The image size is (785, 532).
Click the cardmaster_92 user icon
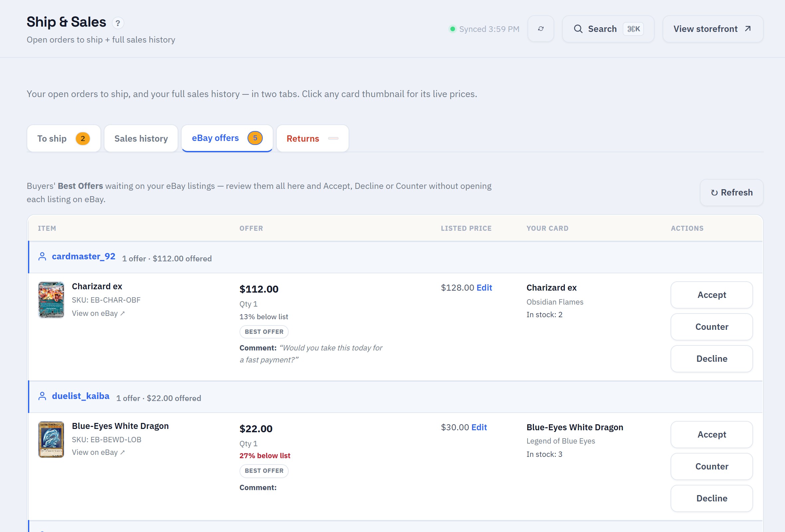[42, 257]
